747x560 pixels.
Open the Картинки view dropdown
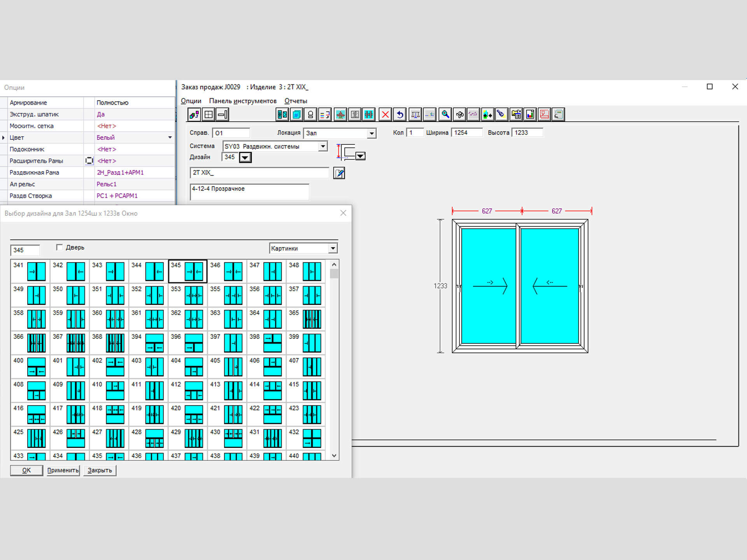(333, 248)
